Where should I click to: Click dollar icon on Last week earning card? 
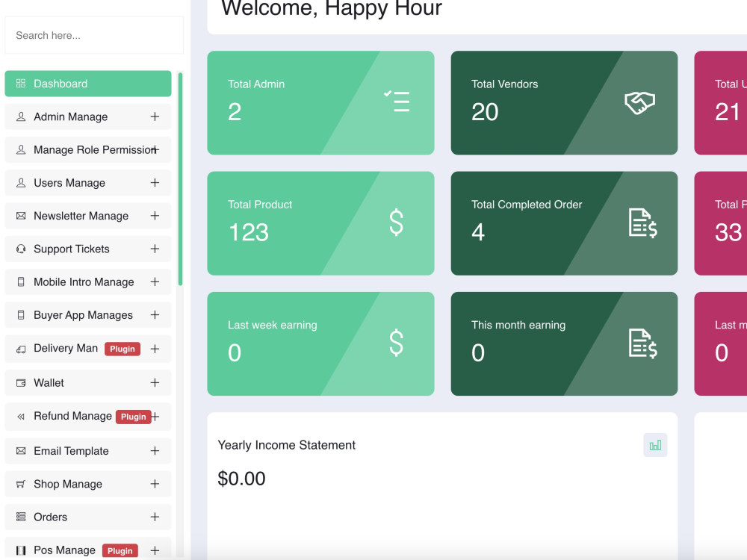[397, 343]
